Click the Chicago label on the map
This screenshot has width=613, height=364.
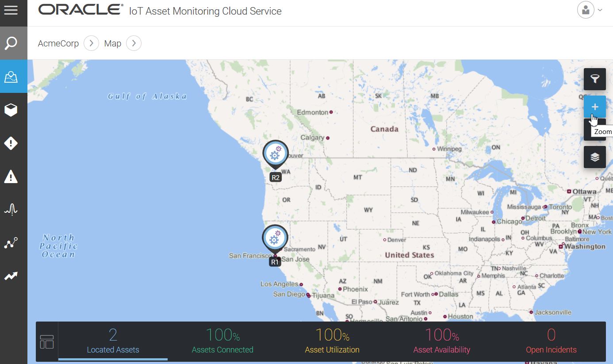pyautogui.click(x=509, y=222)
